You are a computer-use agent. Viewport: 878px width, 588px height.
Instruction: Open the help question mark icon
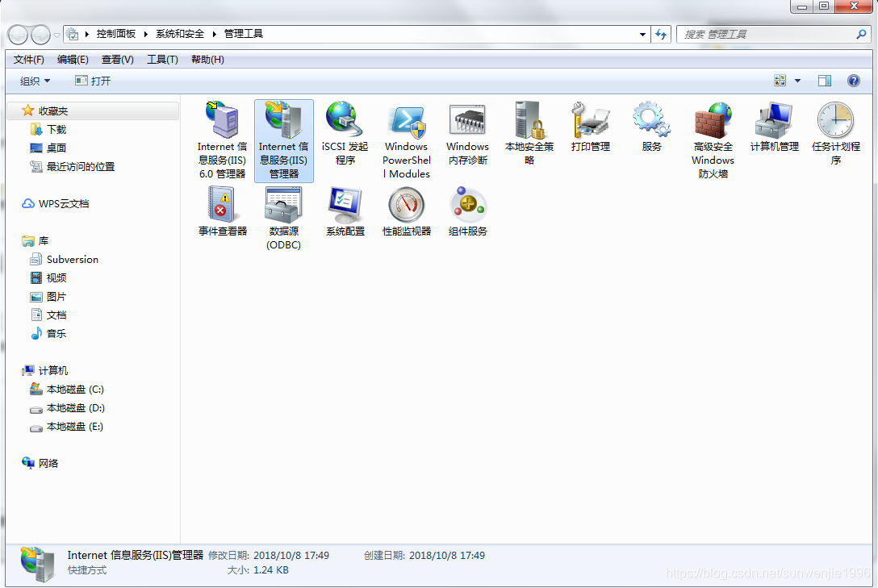pos(853,81)
